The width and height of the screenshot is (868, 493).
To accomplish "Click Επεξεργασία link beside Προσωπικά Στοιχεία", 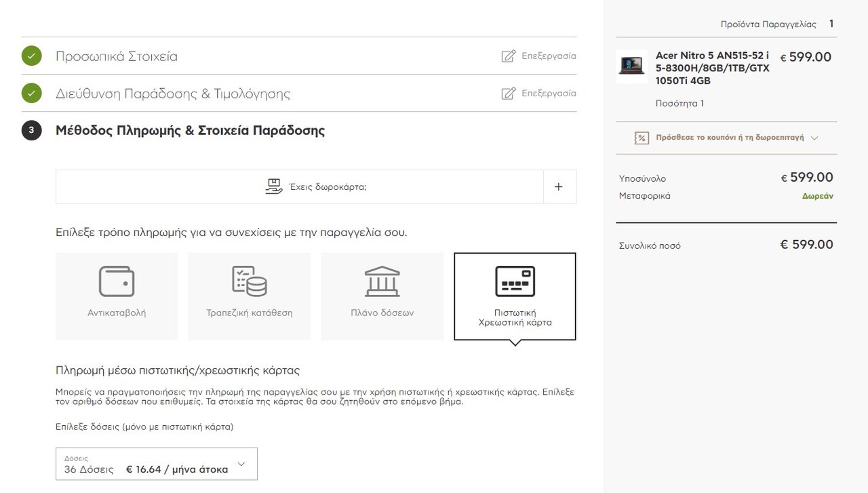I will click(549, 56).
